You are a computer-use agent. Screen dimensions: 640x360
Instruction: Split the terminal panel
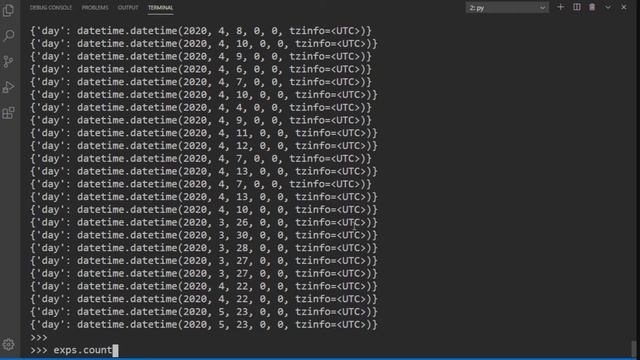(576, 7)
